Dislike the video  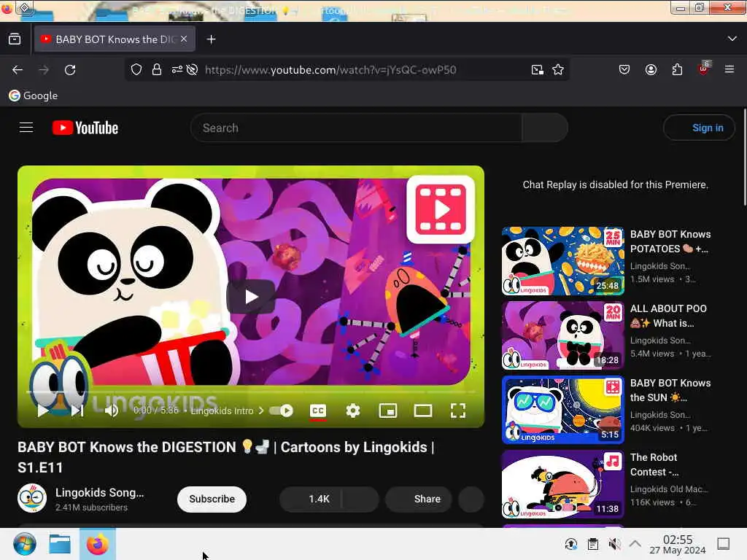(x=360, y=499)
